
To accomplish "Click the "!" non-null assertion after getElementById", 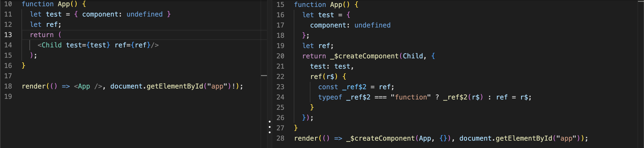I will point(233,86).
